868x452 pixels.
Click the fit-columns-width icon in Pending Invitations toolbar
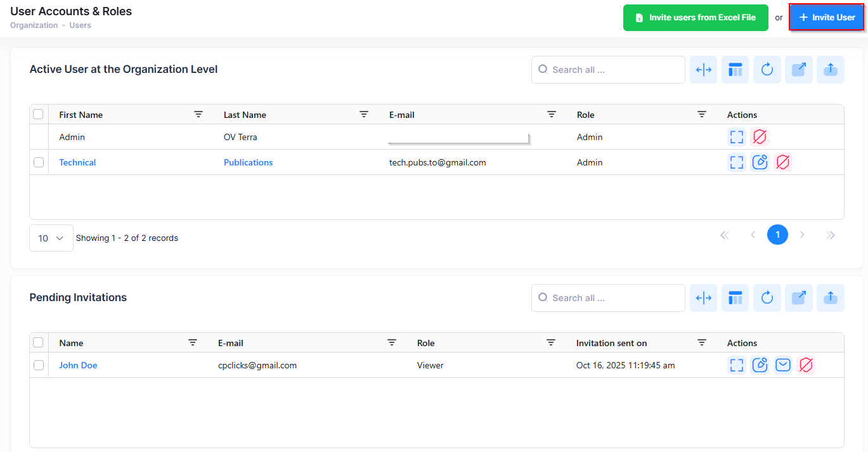[x=703, y=298]
